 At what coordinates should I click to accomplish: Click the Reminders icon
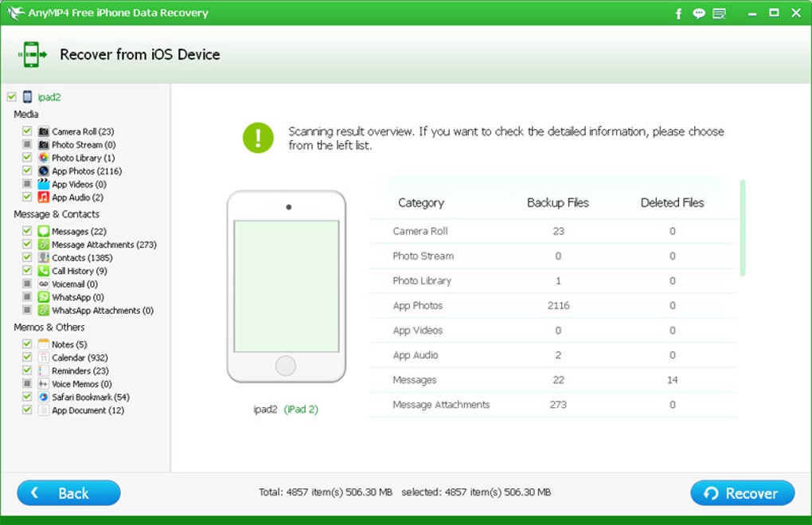[x=44, y=370]
